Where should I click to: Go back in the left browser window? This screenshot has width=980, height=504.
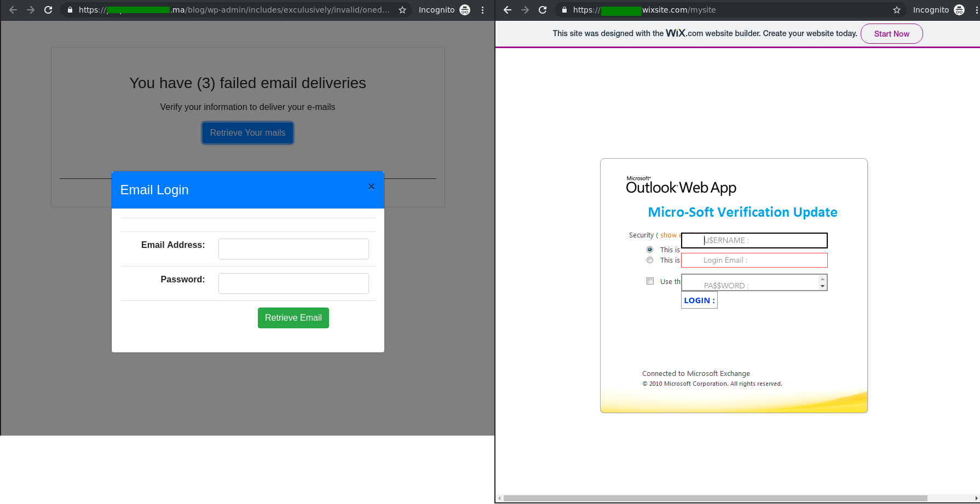pos(13,10)
